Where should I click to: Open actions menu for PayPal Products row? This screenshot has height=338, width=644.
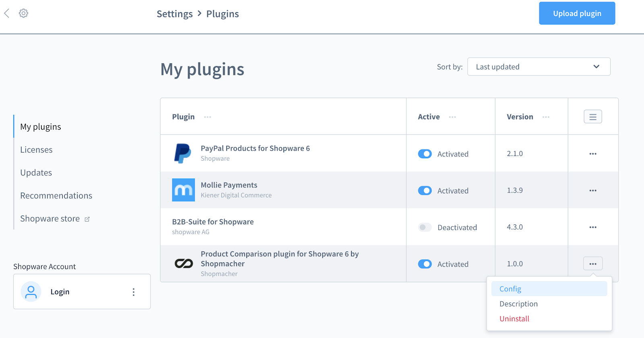coord(593,154)
